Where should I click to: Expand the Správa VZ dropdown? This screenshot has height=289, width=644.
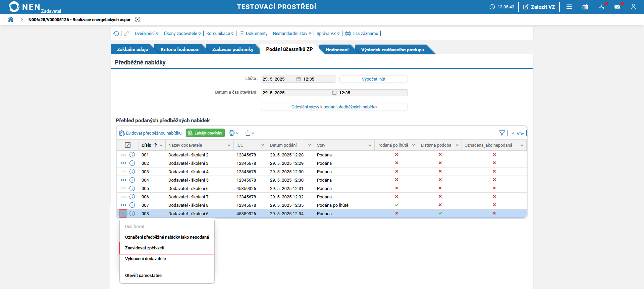point(328,34)
